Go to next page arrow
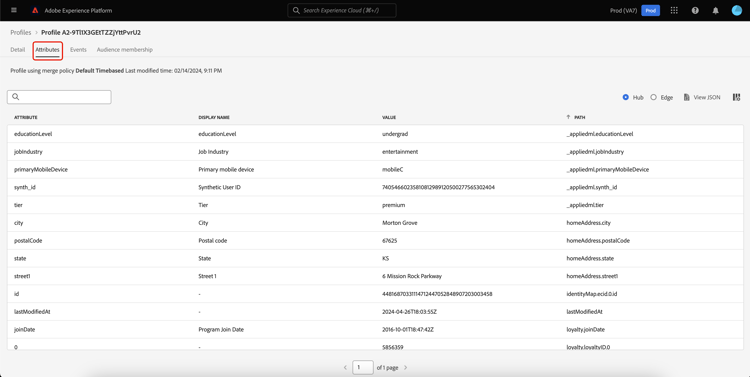 point(406,367)
